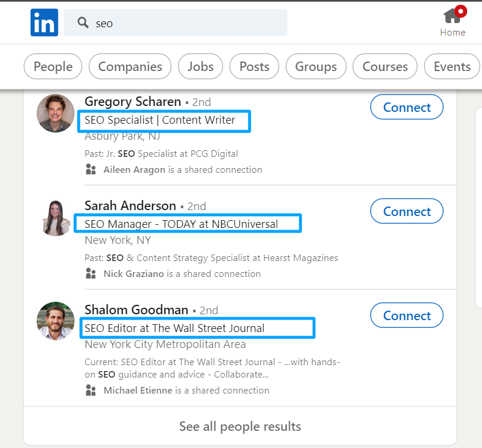This screenshot has height=448, width=482.
Task: Click 'Aileen Aragon is a shared connection'
Action: coord(183,169)
